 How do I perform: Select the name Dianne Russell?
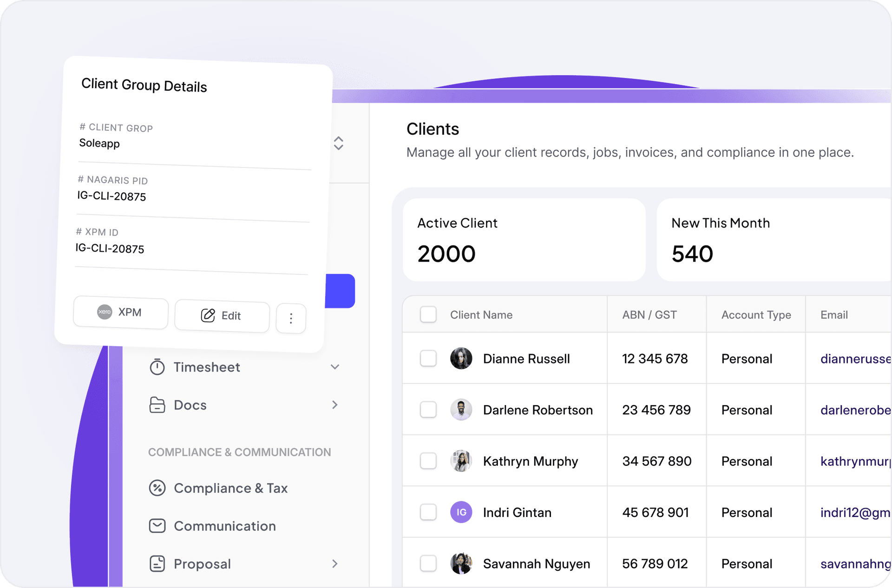point(526,359)
